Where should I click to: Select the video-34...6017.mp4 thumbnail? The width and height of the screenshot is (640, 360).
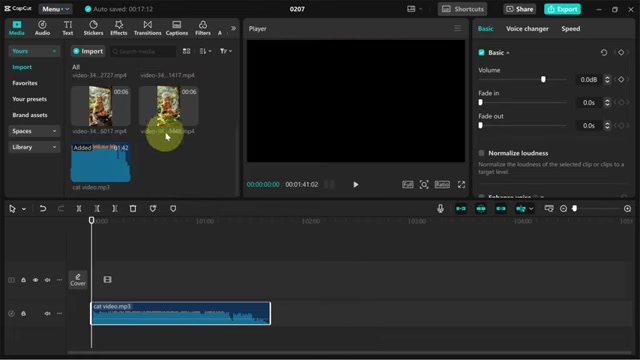pyautogui.click(x=101, y=106)
